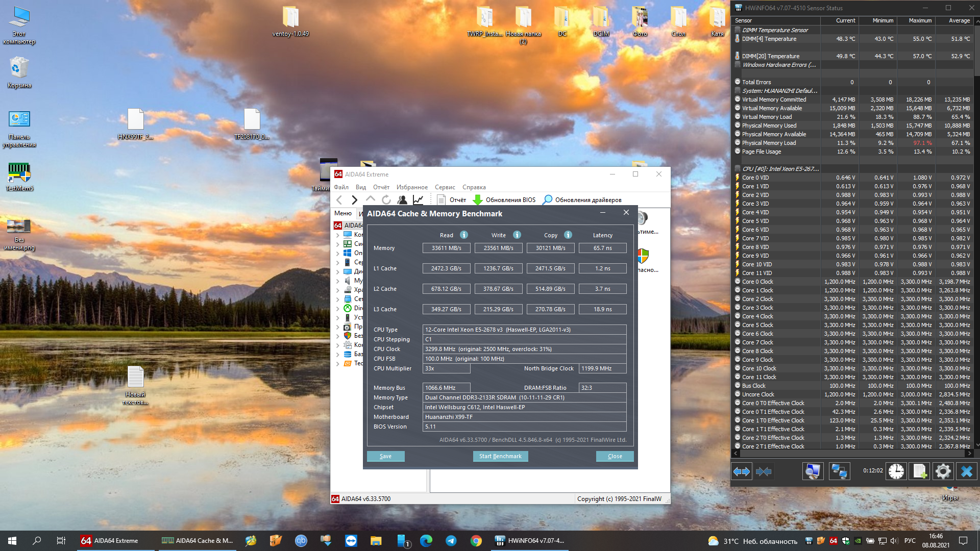Click the Save button in benchmark dialog

point(385,456)
